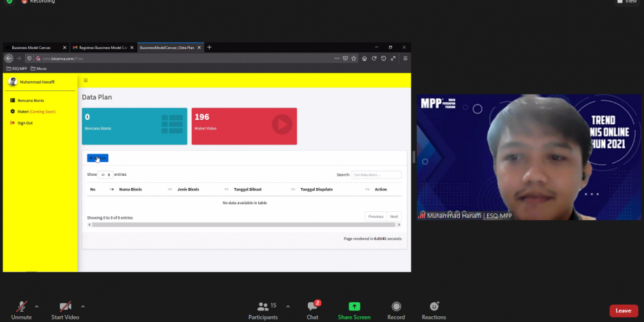Expand video options arrow beside Start Video
The image size is (644, 322).
tap(83, 306)
